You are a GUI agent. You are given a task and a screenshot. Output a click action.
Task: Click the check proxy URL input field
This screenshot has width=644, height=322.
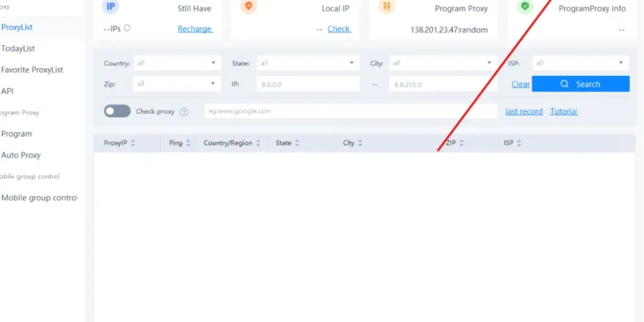[351, 111]
